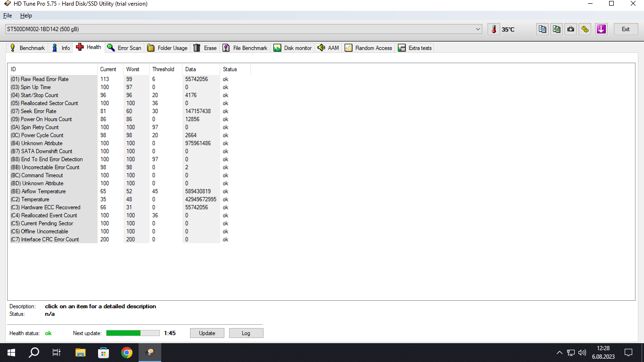644x362 pixels.
Task: Launch Google Chrome from the taskbar
Action: [126, 353]
